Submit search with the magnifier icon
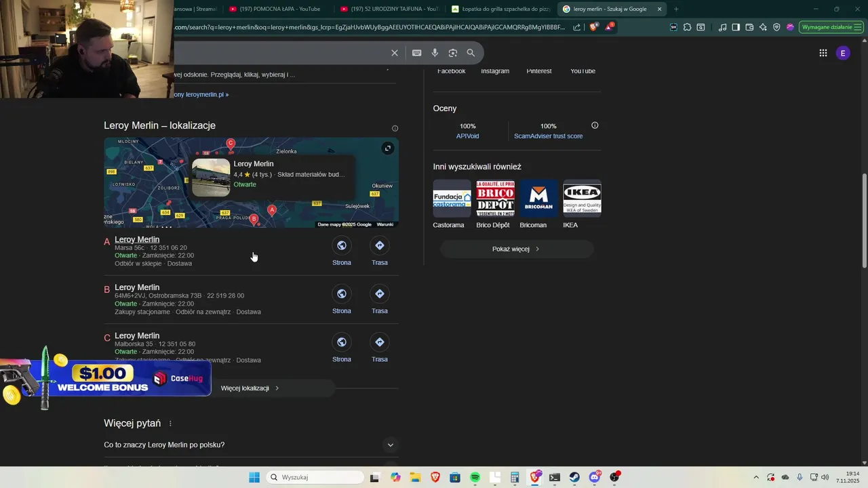The width and height of the screenshot is (868, 488). pos(471,53)
